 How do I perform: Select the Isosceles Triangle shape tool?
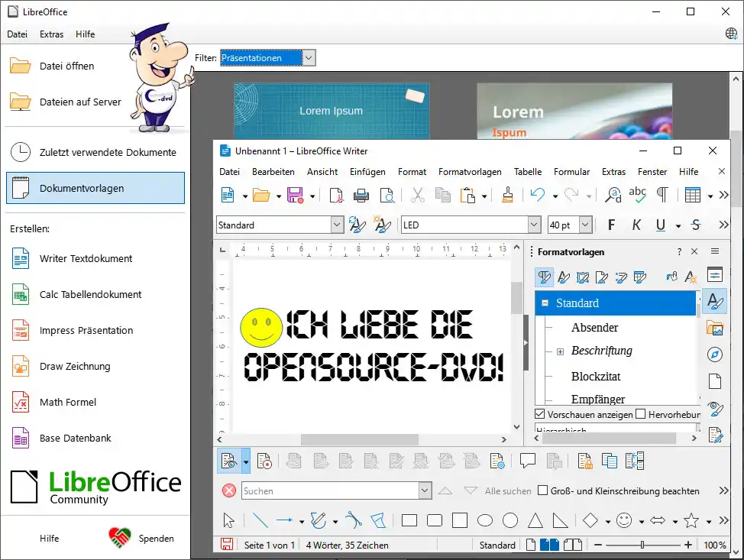coord(535,520)
